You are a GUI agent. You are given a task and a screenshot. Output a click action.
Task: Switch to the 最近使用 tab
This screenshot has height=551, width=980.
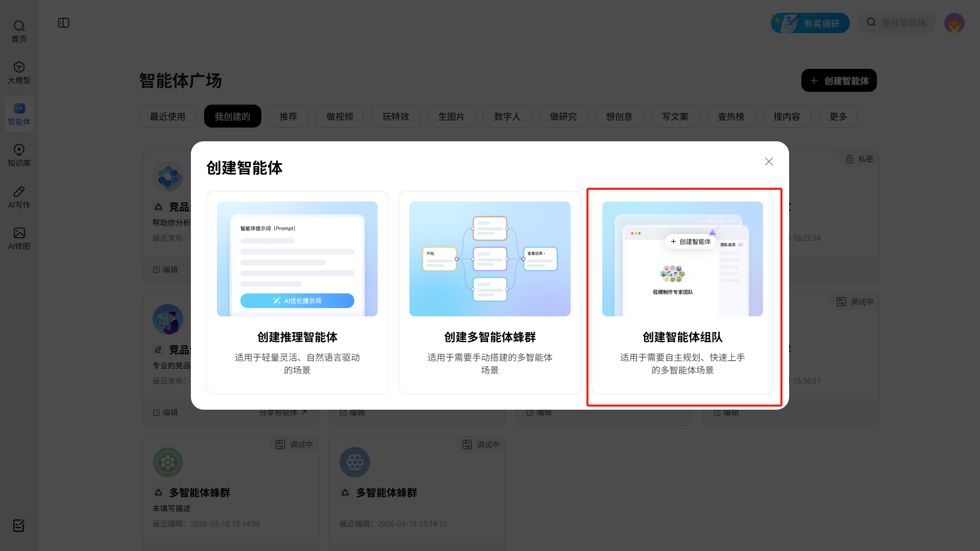click(167, 116)
